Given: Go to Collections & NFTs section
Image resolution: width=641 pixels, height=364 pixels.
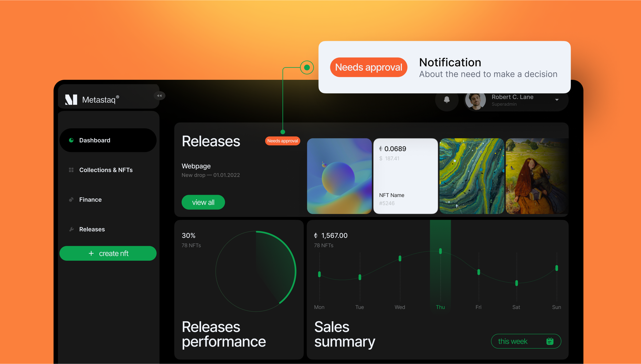Looking at the screenshot, I should pyautogui.click(x=106, y=170).
